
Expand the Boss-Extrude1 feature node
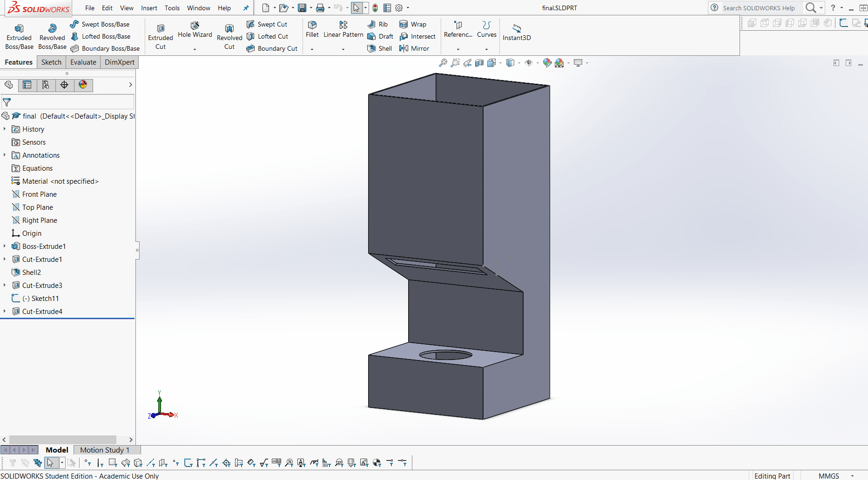coord(5,246)
